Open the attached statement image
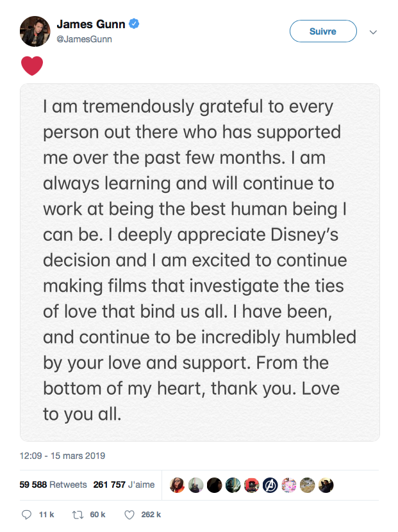This screenshot has width=398, height=532. click(199, 262)
